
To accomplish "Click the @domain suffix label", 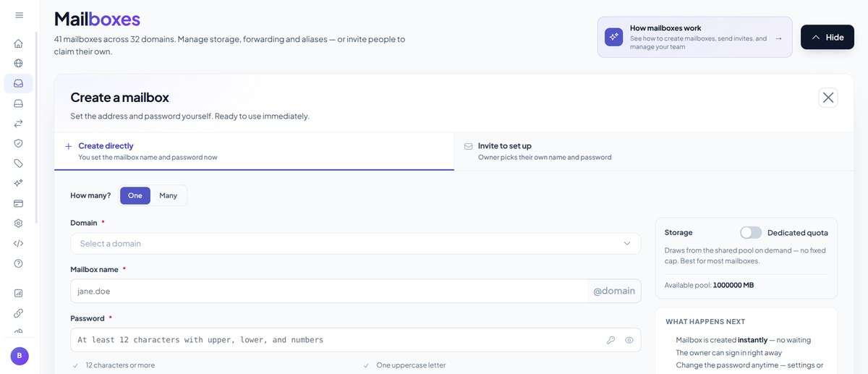I will click(x=614, y=291).
